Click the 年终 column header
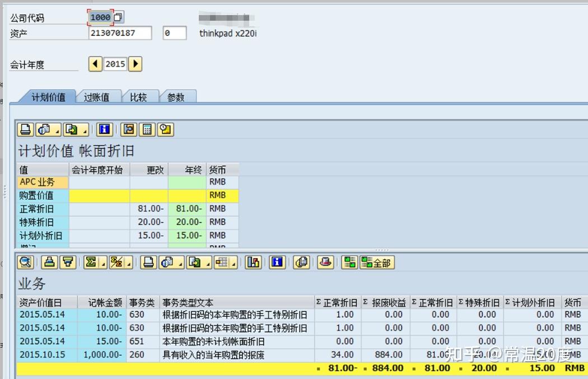This screenshot has height=379, width=588. tap(187, 170)
